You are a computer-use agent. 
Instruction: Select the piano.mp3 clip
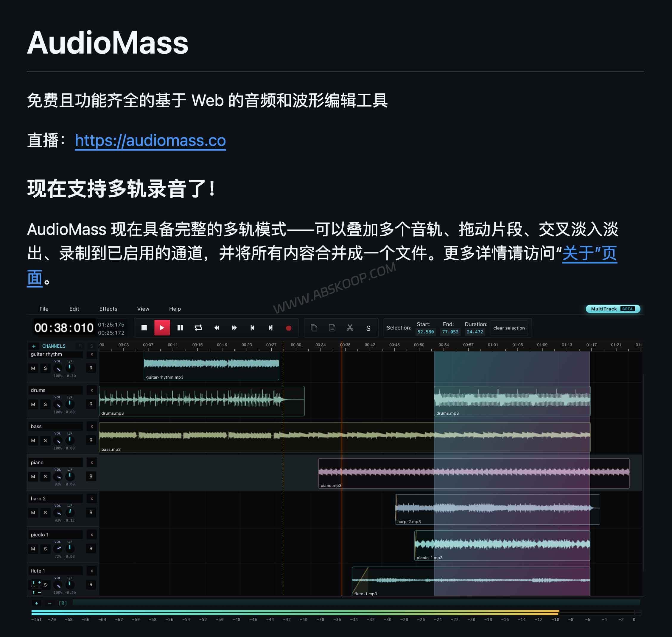(474, 473)
